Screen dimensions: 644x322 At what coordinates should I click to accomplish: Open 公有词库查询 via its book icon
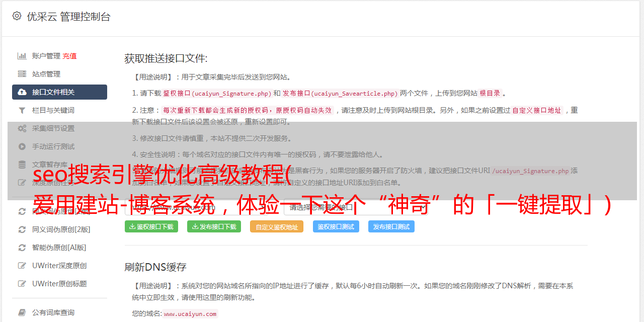point(22,312)
